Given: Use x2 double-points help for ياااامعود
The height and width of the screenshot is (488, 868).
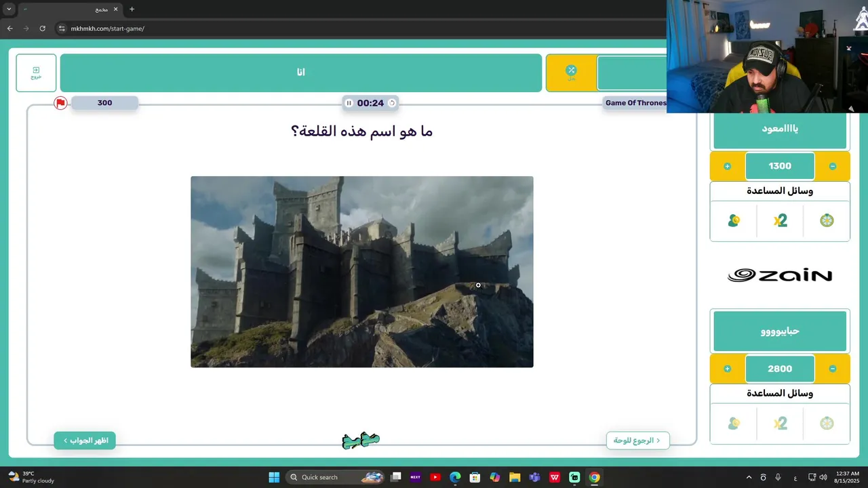Looking at the screenshot, I should 780,221.
